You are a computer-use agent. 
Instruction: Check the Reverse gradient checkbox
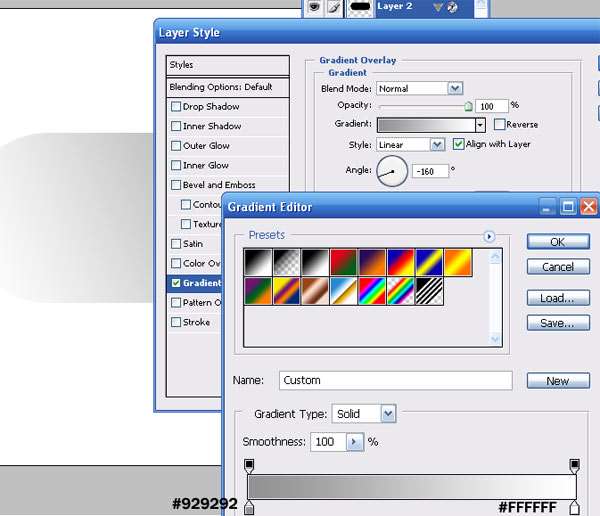(499, 124)
